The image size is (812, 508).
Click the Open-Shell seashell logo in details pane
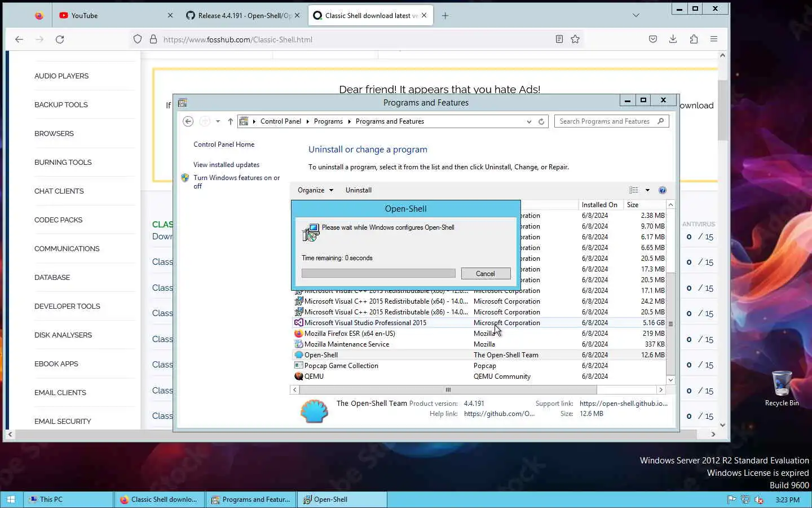(315, 411)
